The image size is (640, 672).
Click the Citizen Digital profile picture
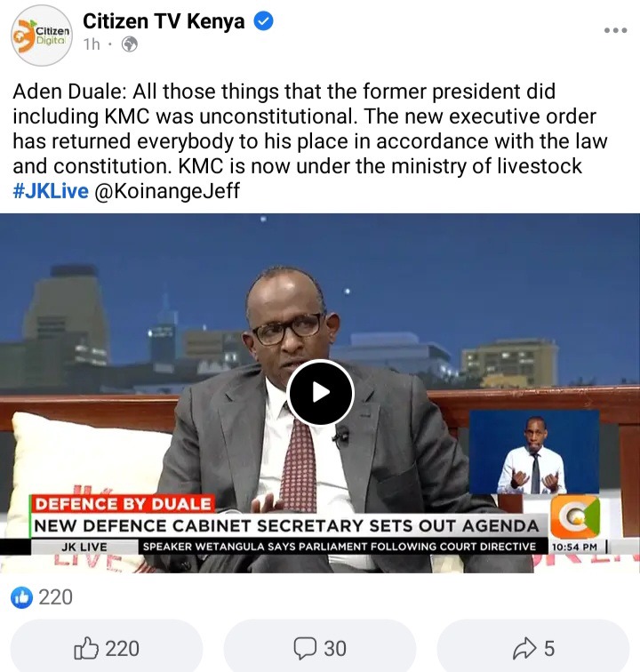42,36
